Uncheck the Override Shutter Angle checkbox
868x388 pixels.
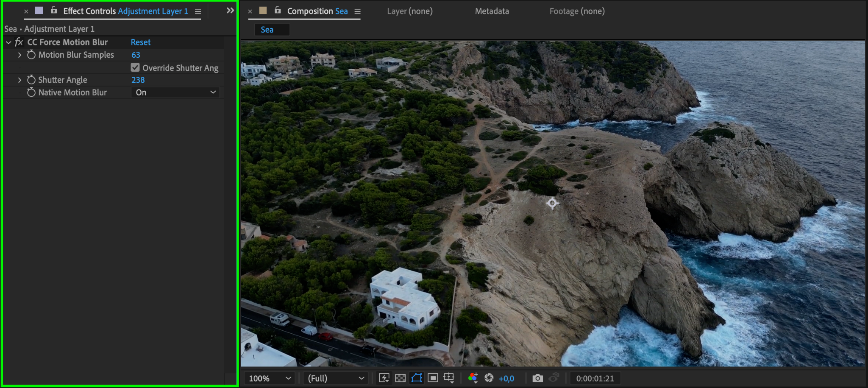pos(135,67)
